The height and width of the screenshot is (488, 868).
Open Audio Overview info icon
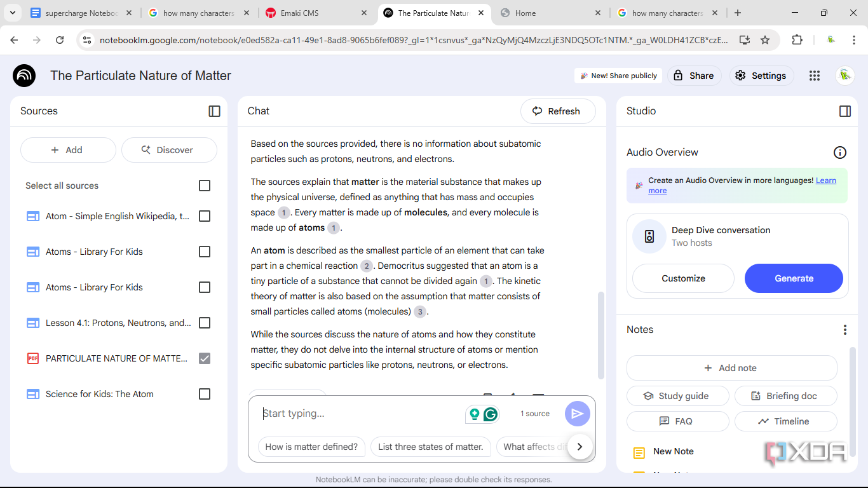pos(840,152)
